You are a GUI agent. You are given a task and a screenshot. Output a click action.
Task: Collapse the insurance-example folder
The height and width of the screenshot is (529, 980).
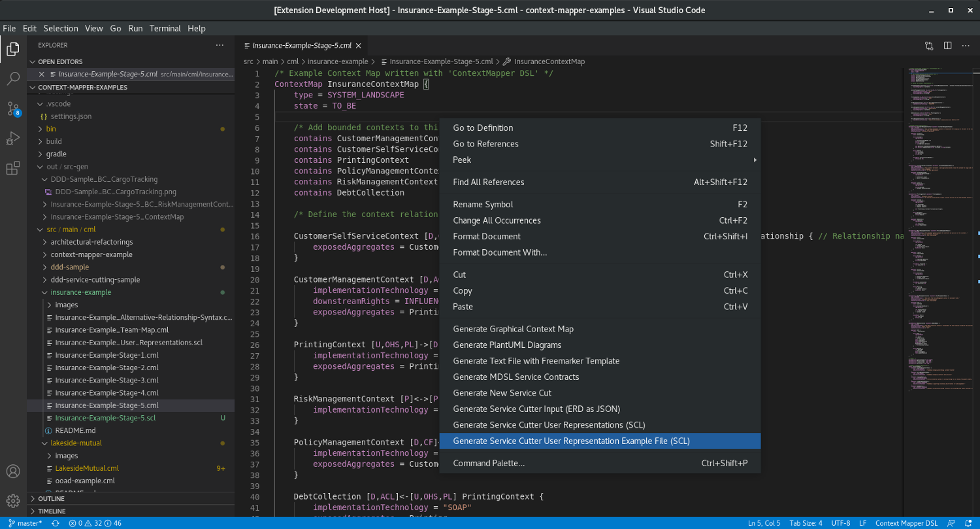click(131, 292)
